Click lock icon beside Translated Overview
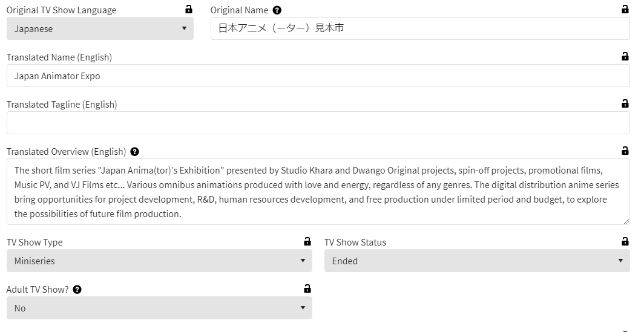This screenshot has width=644, height=332. click(x=625, y=151)
